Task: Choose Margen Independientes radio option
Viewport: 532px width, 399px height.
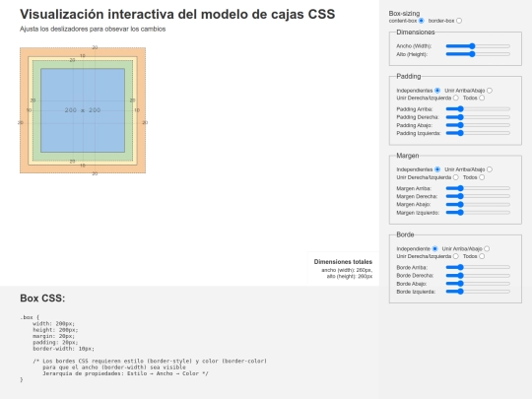Action: [x=437, y=169]
